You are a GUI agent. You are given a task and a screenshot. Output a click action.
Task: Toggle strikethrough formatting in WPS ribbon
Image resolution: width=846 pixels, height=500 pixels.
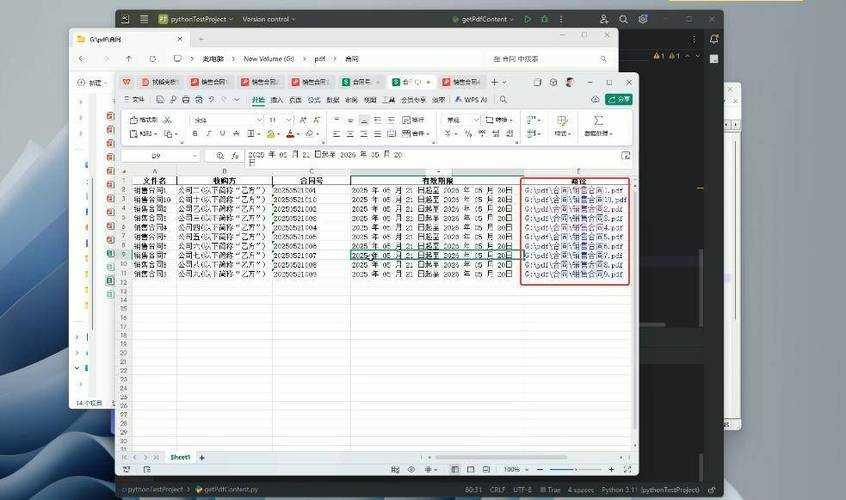[236, 133]
